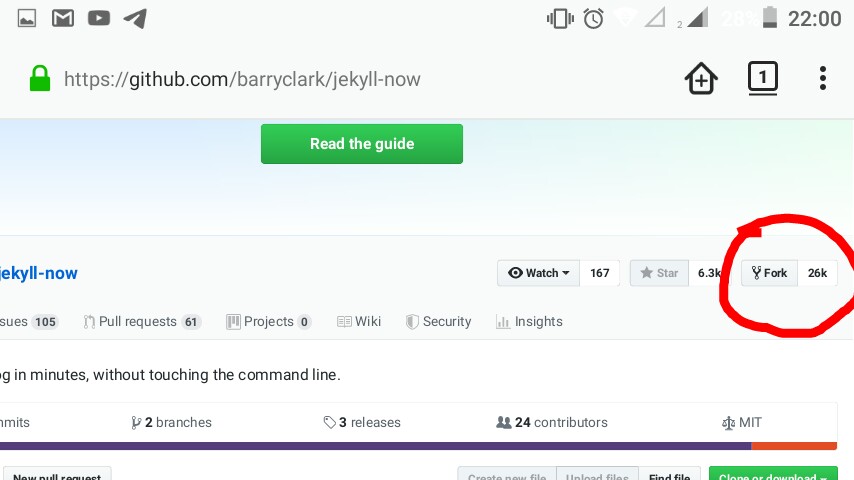Open the Wiki tab
Viewport: 854px width, 480px height.
click(x=359, y=321)
